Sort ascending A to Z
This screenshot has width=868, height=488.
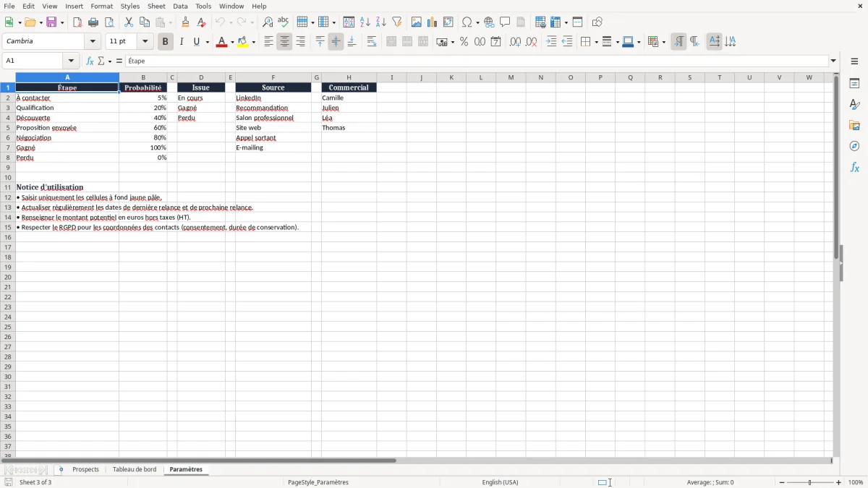365,22
